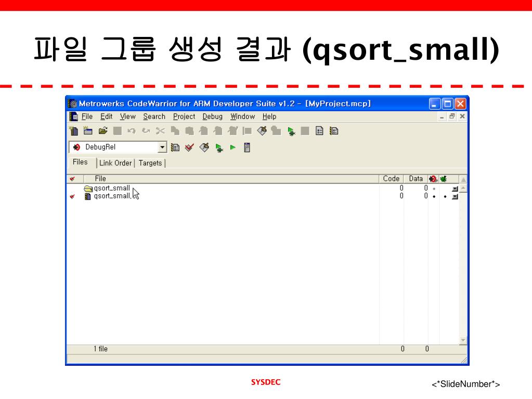Screen dimensions: 532x399
Task: Open the Project Inspector icon after Run
Action: click(247, 148)
